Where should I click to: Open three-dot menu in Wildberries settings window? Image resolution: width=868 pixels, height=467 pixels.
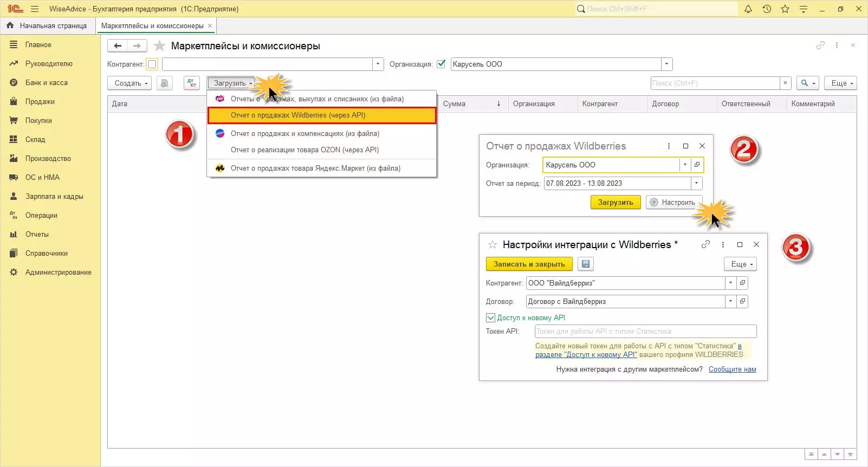click(723, 244)
